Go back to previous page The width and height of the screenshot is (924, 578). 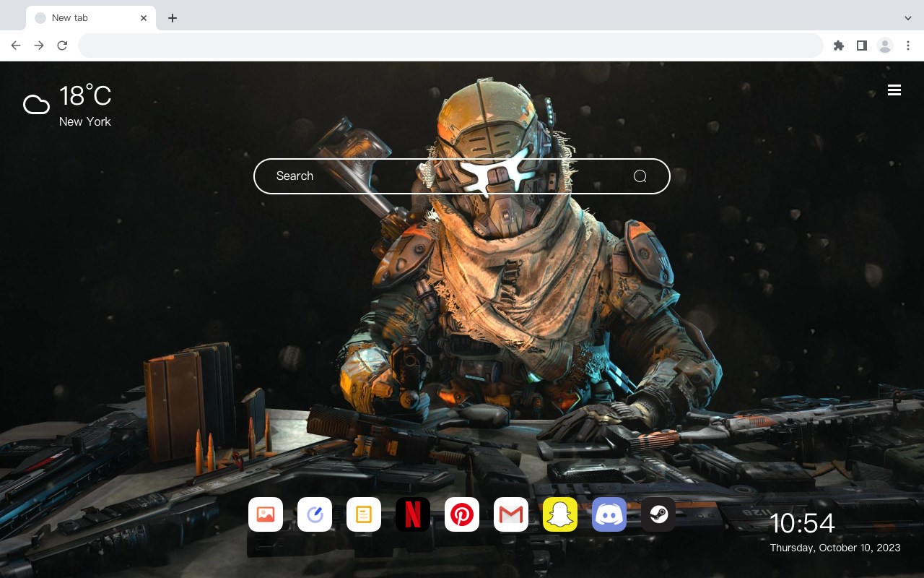click(x=16, y=46)
